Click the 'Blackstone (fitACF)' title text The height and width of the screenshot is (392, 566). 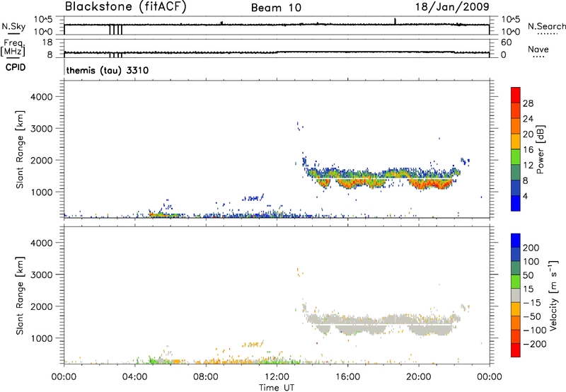coord(125,7)
